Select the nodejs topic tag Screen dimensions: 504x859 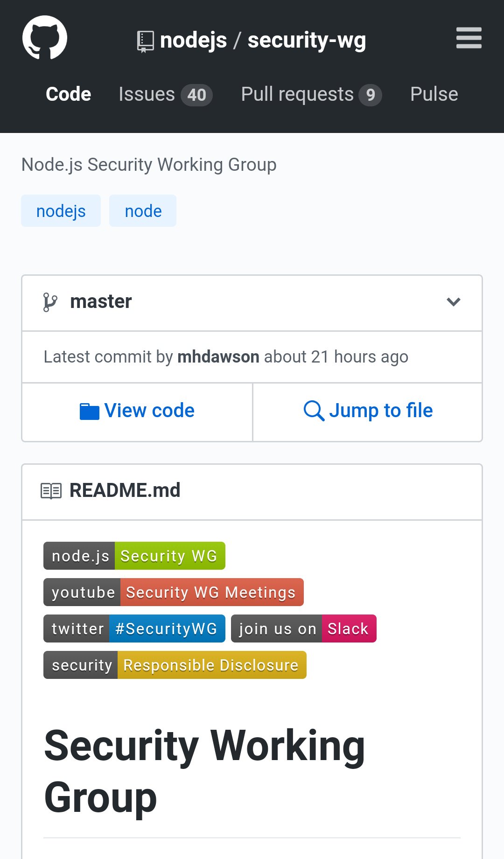click(61, 211)
